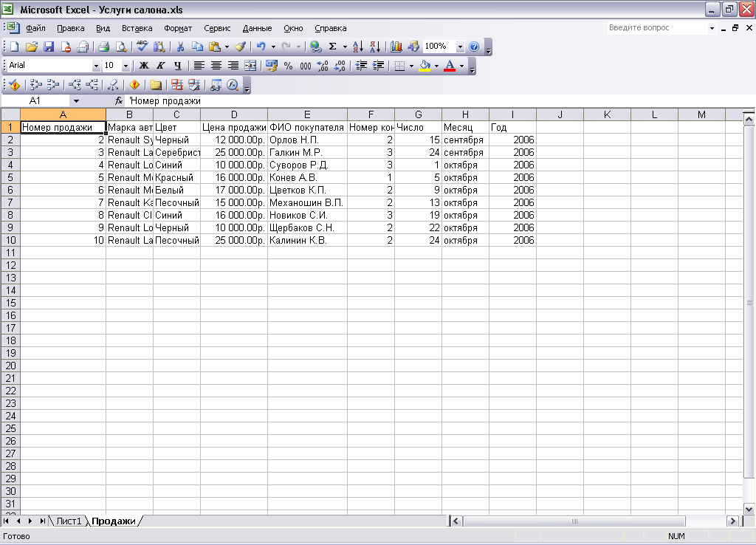756x545 pixels.
Task: Expand the Undo history dropdown arrow
Action: (273, 47)
